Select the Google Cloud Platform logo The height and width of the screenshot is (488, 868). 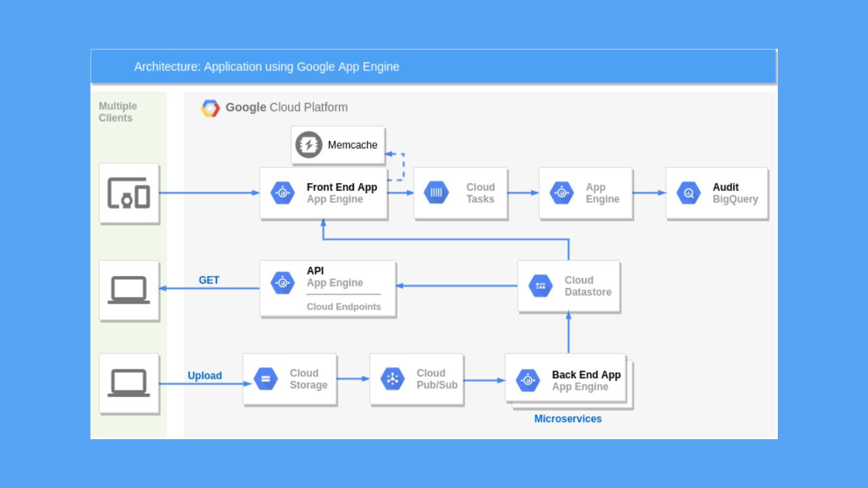pyautogui.click(x=211, y=107)
